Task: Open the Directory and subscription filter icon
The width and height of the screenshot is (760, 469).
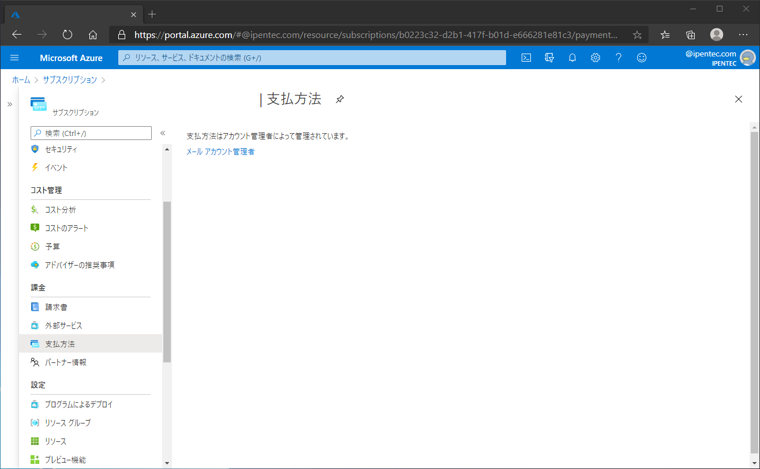Action: click(x=549, y=58)
